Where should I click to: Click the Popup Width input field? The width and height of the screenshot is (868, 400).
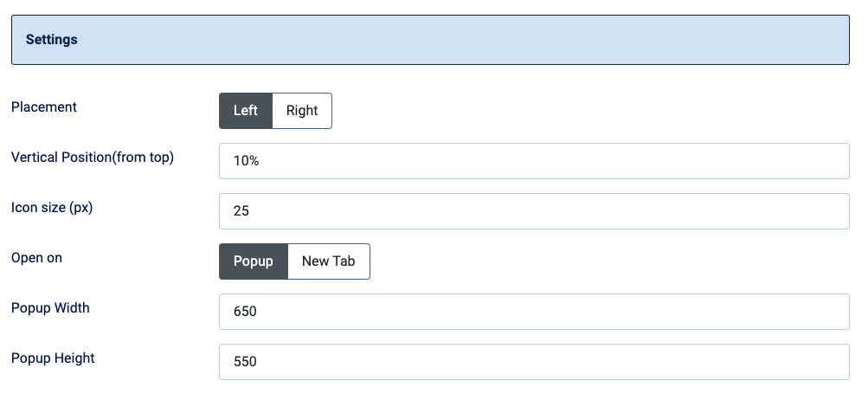[x=534, y=312]
